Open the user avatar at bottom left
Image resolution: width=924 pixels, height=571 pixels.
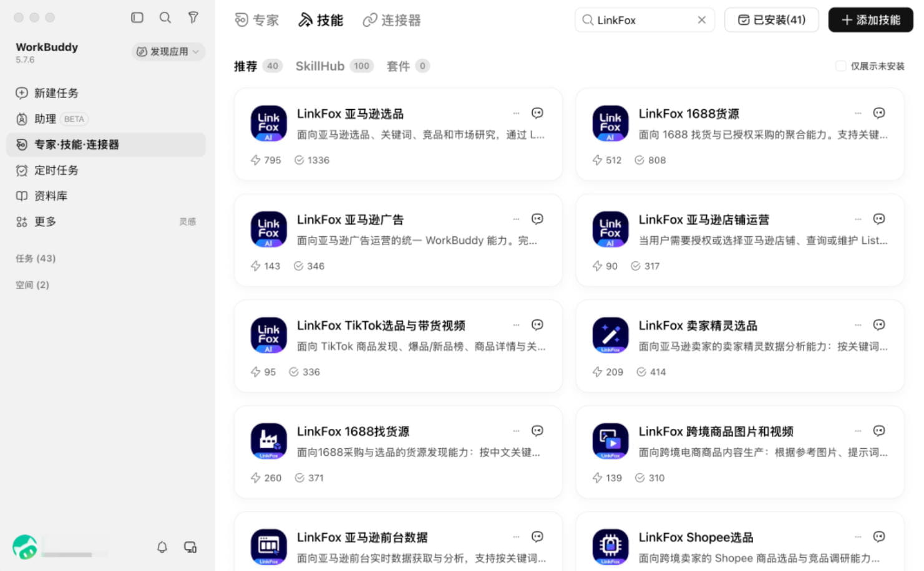pyautogui.click(x=25, y=547)
